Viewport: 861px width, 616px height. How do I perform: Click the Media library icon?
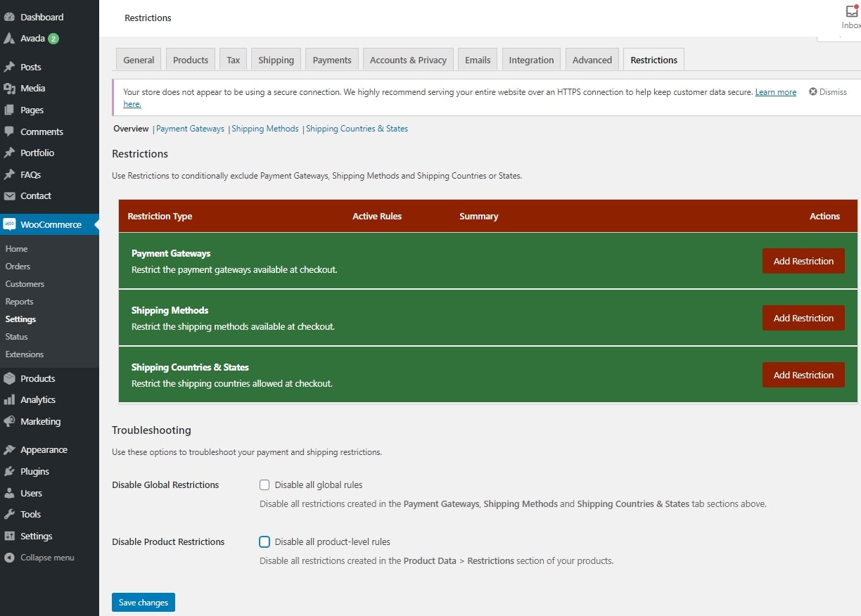point(9,88)
